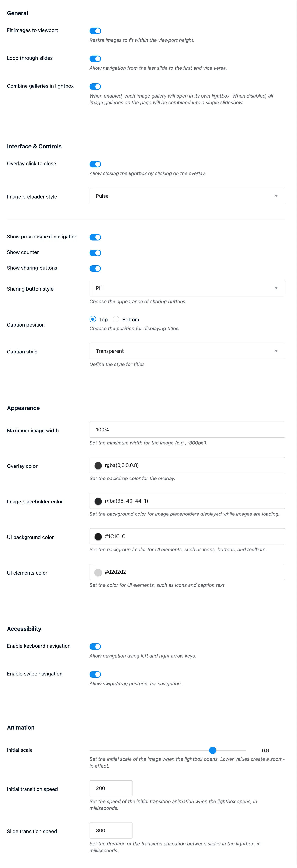297x868 pixels.
Task: Disable Overlay click to close
Action: (95, 164)
